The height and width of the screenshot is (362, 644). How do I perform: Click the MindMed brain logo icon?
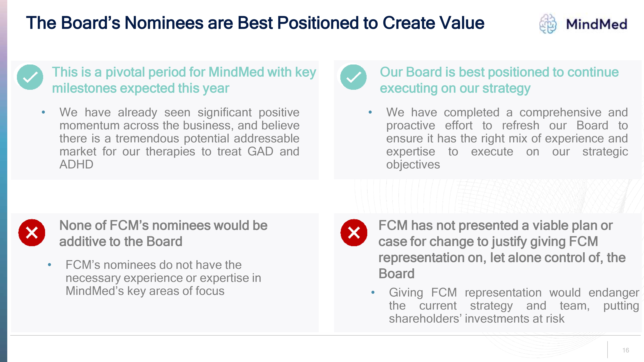pos(548,24)
